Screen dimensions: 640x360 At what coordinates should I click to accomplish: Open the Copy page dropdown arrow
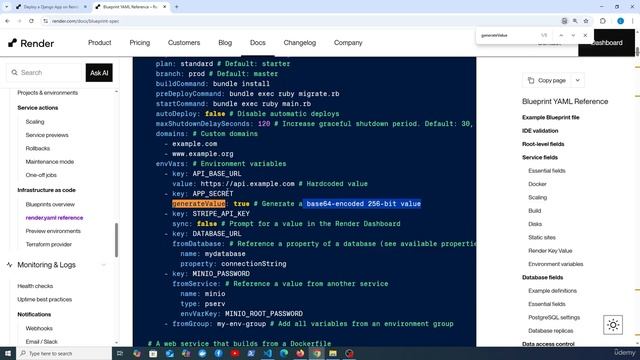578,80
